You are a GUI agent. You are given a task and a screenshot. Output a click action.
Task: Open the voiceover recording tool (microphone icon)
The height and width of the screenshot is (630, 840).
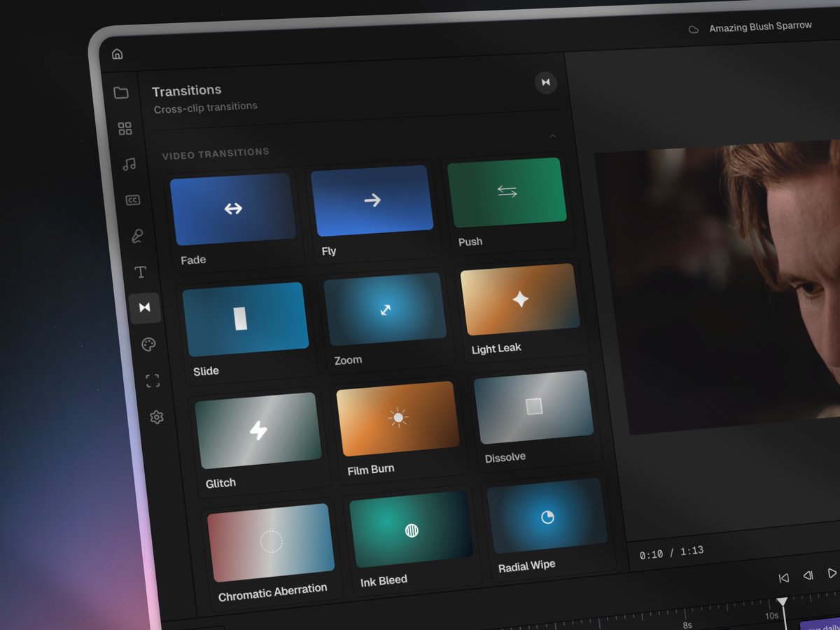click(136, 236)
